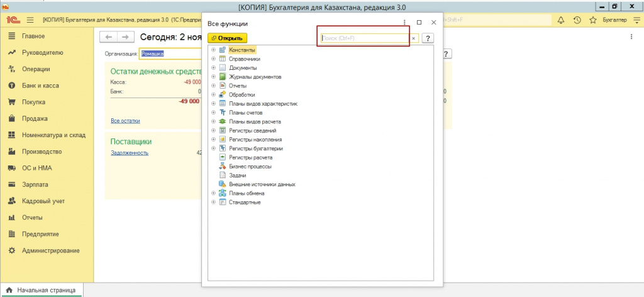The width and height of the screenshot is (644, 297).
Task: Open the Все функции dialog's three-dots menu
Action: pyautogui.click(x=404, y=23)
